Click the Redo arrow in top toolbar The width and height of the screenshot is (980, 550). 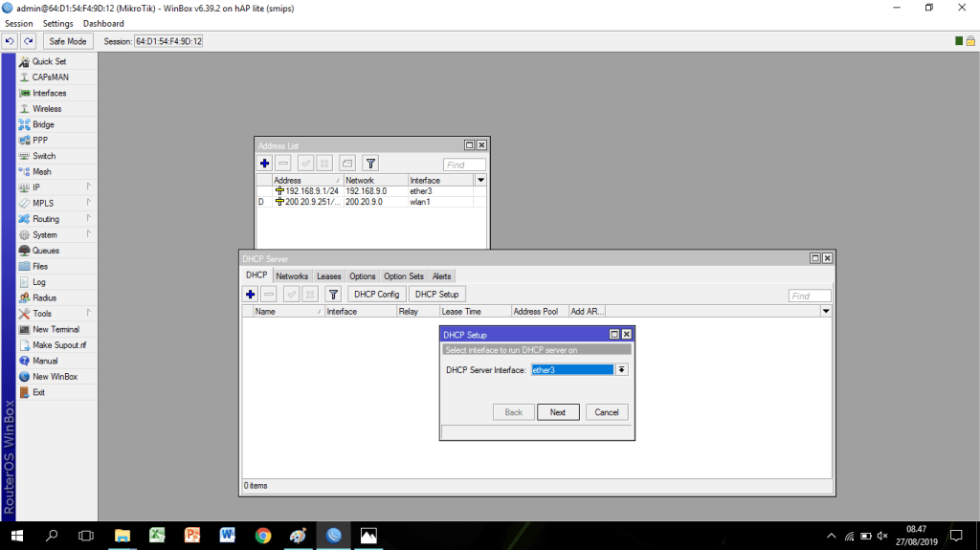pyautogui.click(x=29, y=41)
